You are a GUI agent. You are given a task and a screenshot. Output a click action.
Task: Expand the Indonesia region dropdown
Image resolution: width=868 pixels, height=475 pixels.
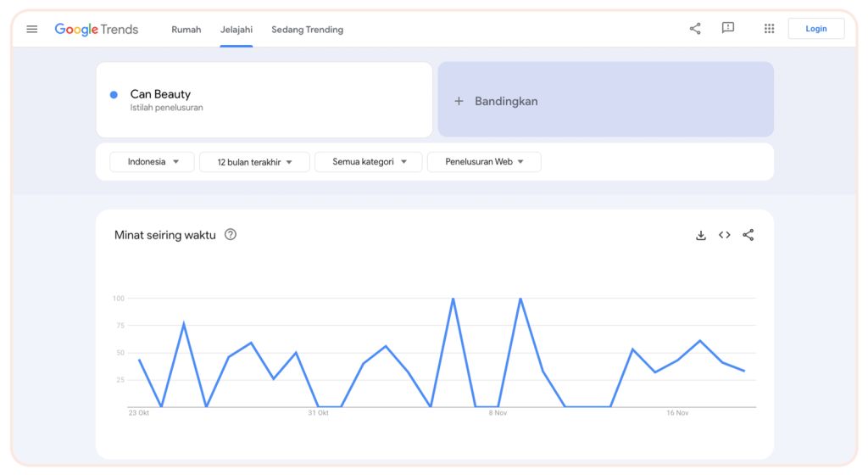pyautogui.click(x=153, y=162)
